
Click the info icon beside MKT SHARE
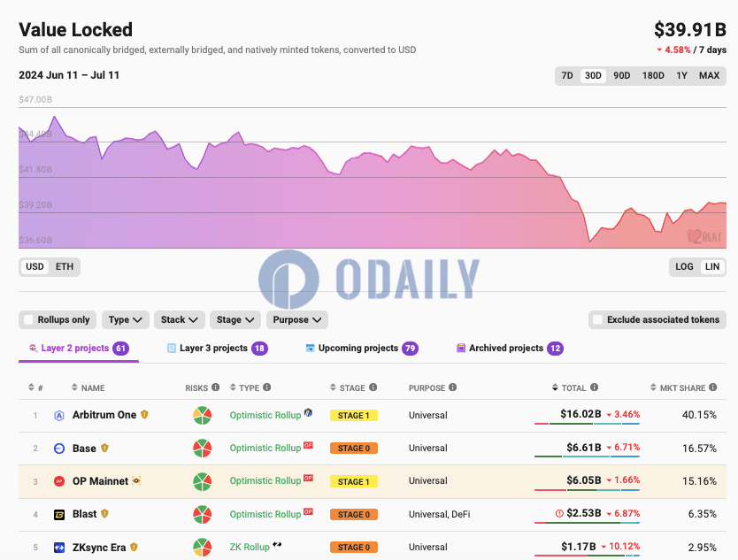coord(713,387)
